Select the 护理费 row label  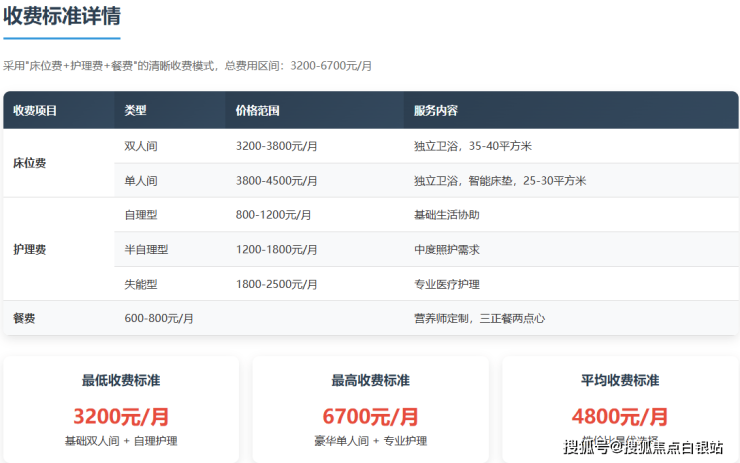click(29, 249)
